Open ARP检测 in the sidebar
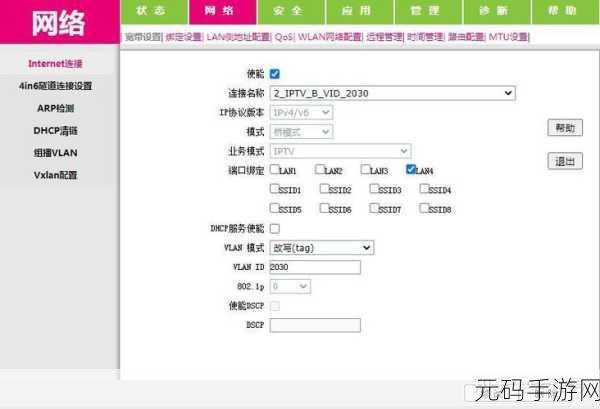Screen dimensions: 600x409 pyautogui.click(x=55, y=108)
